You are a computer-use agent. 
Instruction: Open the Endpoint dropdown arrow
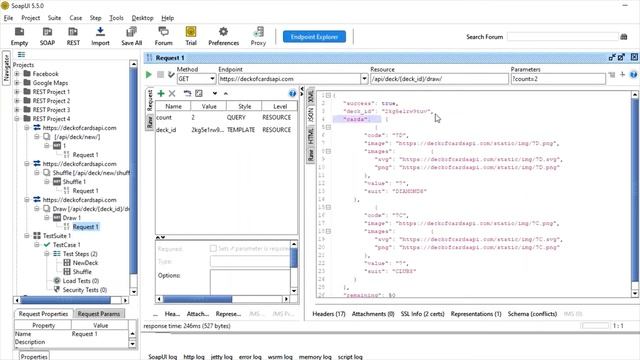pyautogui.click(x=364, y=79)
